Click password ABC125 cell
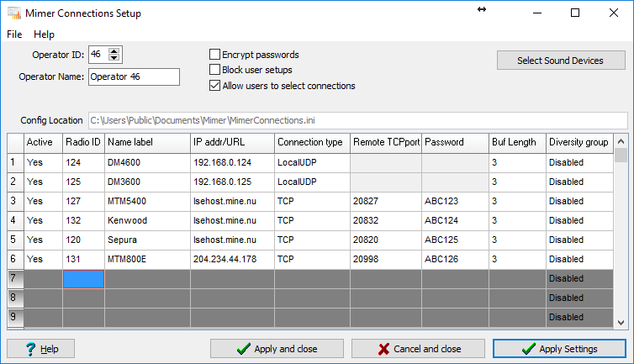The height and width of the screenshot is (364, 634). [455, 240]
